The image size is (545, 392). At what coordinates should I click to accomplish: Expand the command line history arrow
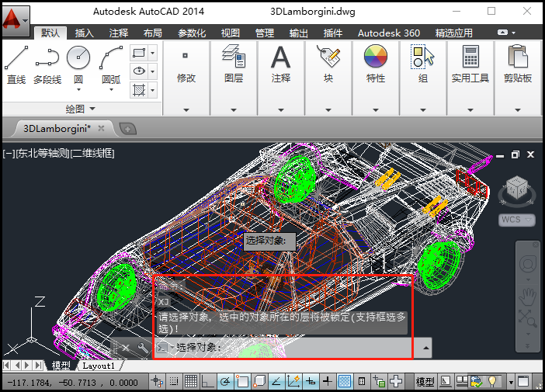425,348
